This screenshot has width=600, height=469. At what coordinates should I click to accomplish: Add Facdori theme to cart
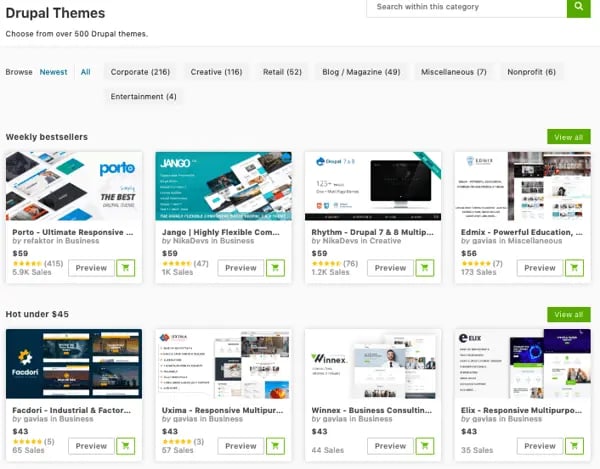126,446
